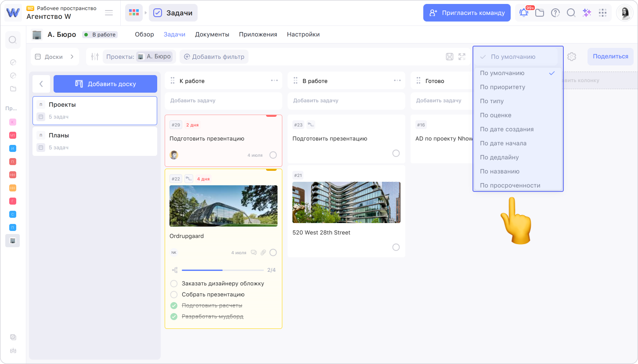Mark 520 West 28th Street task complete

396,247
